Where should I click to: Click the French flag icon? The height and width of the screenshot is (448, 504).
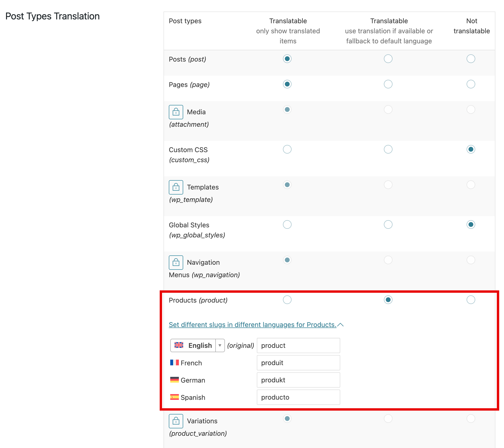pyautogui.click(x=174, y=362)
